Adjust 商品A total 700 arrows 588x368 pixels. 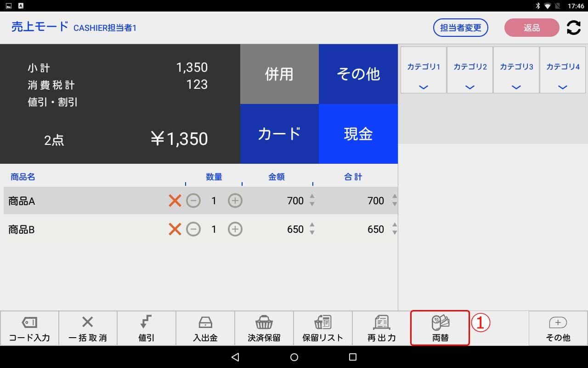point(394,200)
